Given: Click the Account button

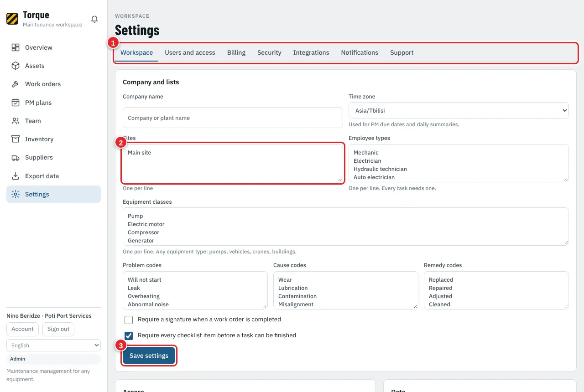Looking at the screenshot, I should click(x=23, y=329).
